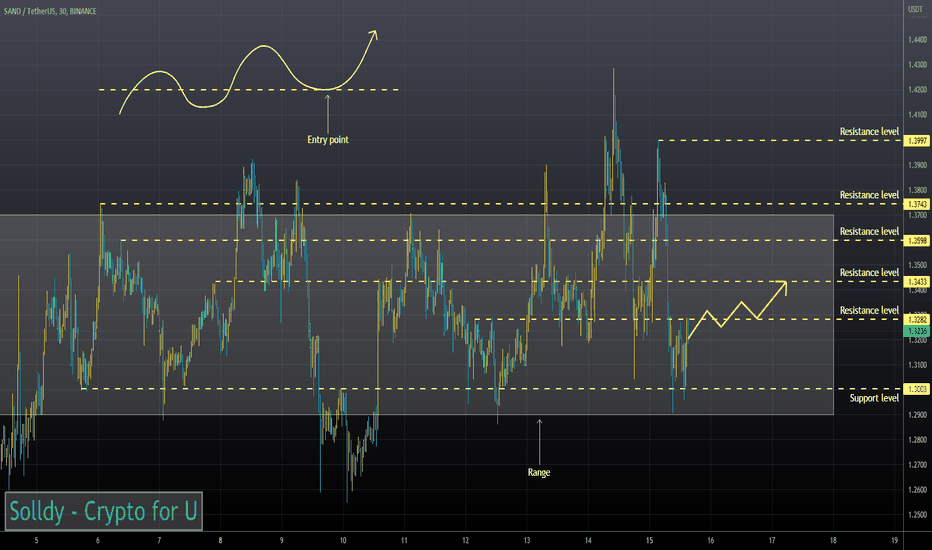Screen dimensions: 932x550
Task: Click date 8 on the time axis
Action: pos(220,540)
